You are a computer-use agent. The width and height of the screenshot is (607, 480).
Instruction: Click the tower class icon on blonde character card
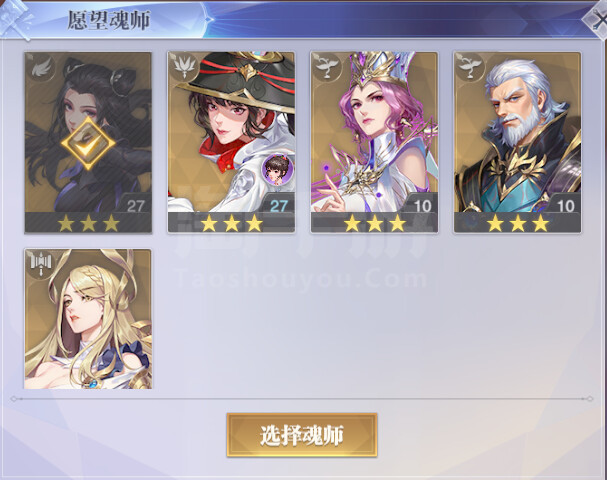[x=41, y=264]
